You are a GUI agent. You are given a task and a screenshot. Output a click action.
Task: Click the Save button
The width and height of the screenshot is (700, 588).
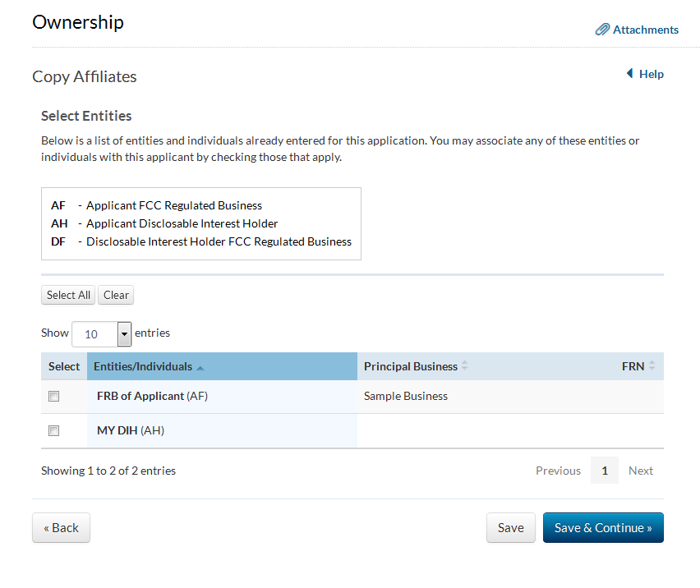(x=510, y=528)
